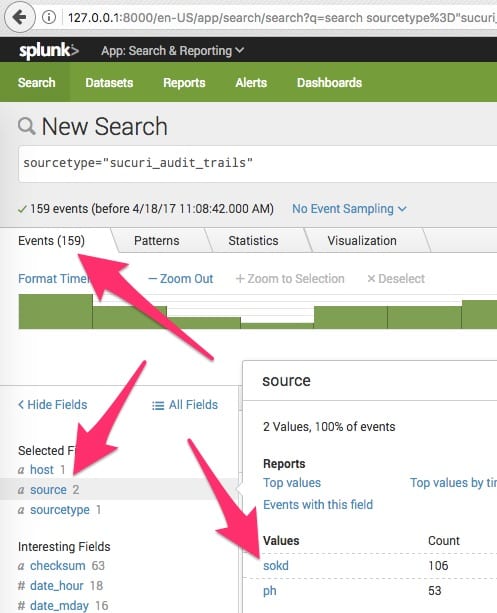
Task: Open the Top values report link
Action: pyautogui.click(x=292, y=483)
